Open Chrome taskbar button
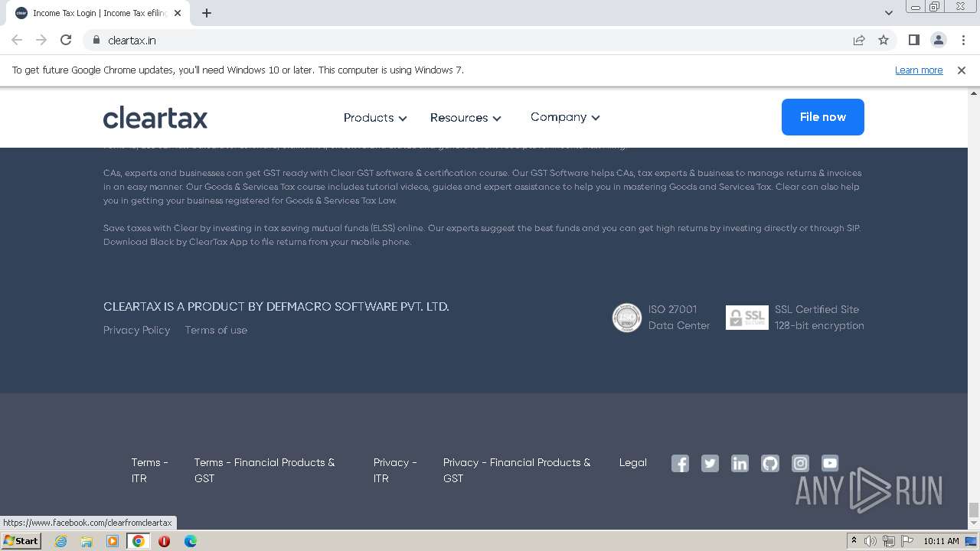The width and height of the screenshot is (980, 551). point(138,541)
